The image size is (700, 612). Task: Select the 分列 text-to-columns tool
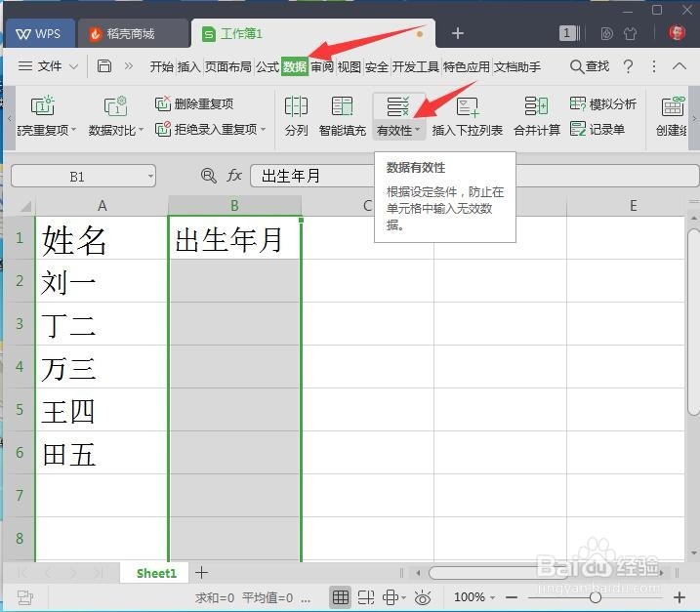click(296, 116)
